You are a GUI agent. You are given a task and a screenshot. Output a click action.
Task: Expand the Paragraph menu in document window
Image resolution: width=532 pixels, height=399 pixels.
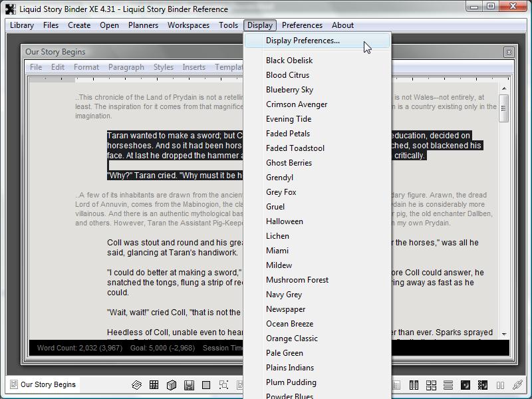point(126,67)
